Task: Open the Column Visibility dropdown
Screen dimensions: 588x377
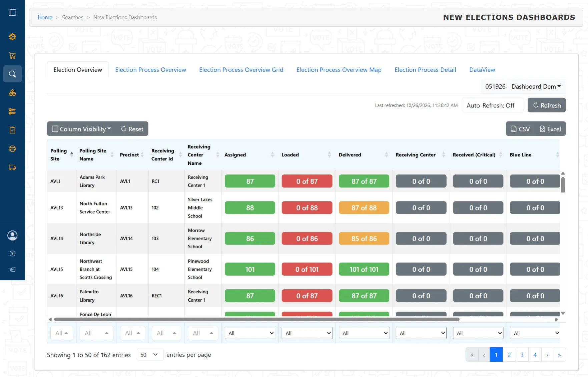Action: pyautogui.click(x=81, y=129)
